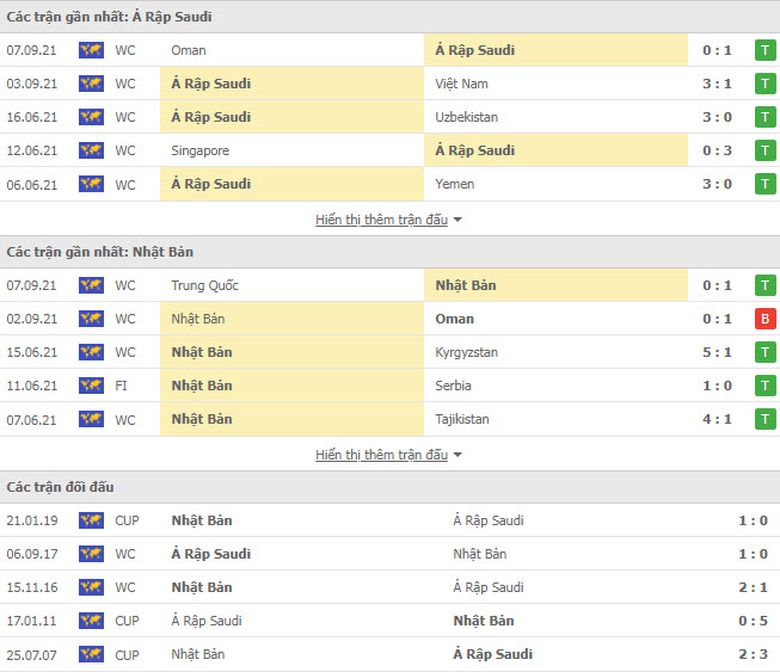Expand more matches under Nhật Bản section
Viewport: 780px width, 672px height.
(x=382, y=455)
